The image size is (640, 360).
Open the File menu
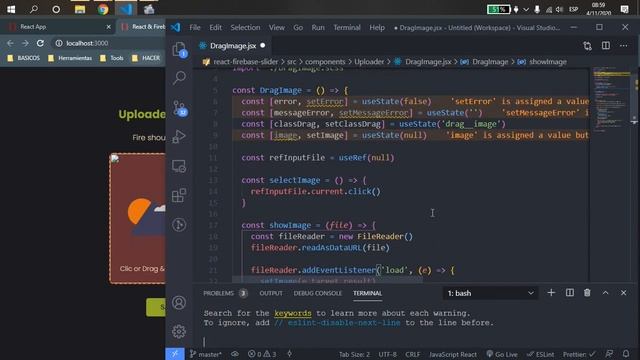click(195, 27)
